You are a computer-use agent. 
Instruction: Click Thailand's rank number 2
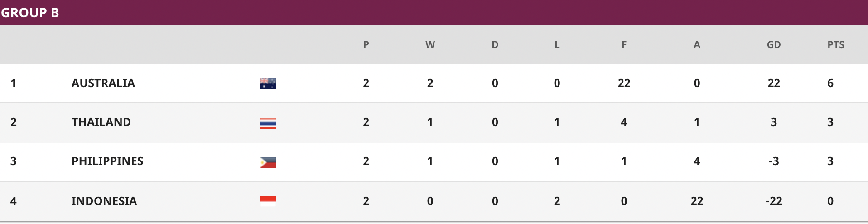point(14,122)
